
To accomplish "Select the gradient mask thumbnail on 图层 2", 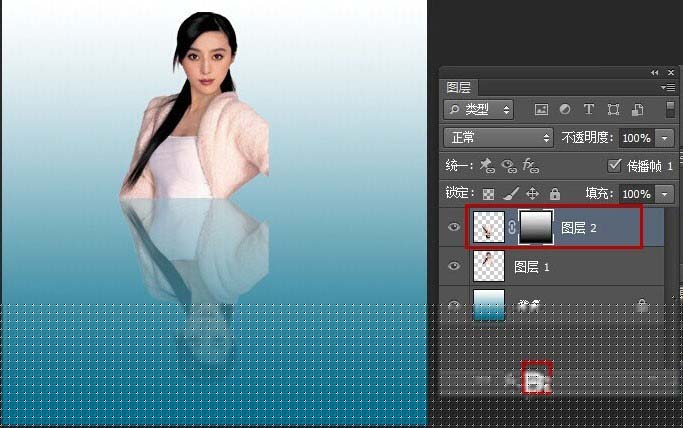I will (536, 228).
